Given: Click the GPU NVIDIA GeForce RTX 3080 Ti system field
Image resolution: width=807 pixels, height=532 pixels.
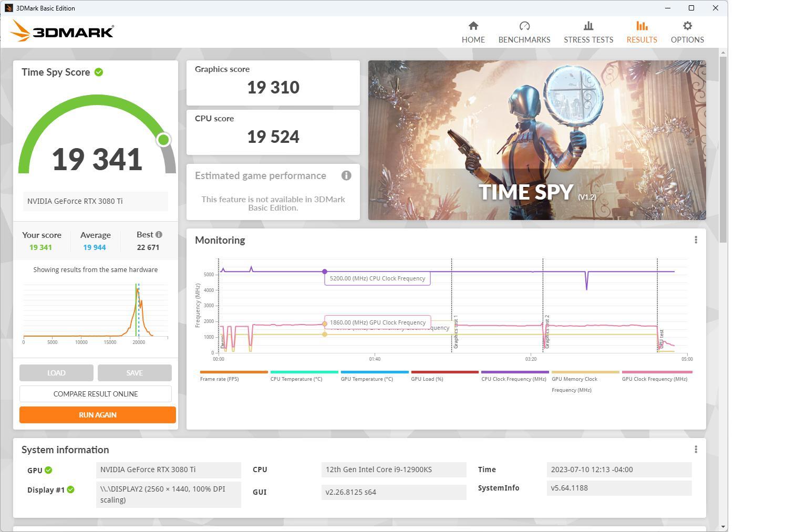Looking at the screenshot, I should click(x=169, y=470).
